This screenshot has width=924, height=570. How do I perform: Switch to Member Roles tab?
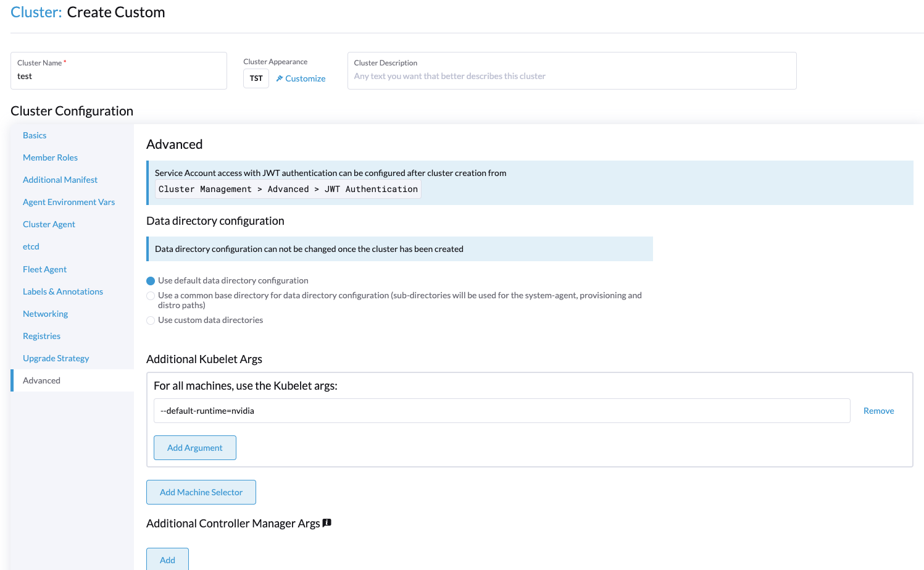(50, 157)
